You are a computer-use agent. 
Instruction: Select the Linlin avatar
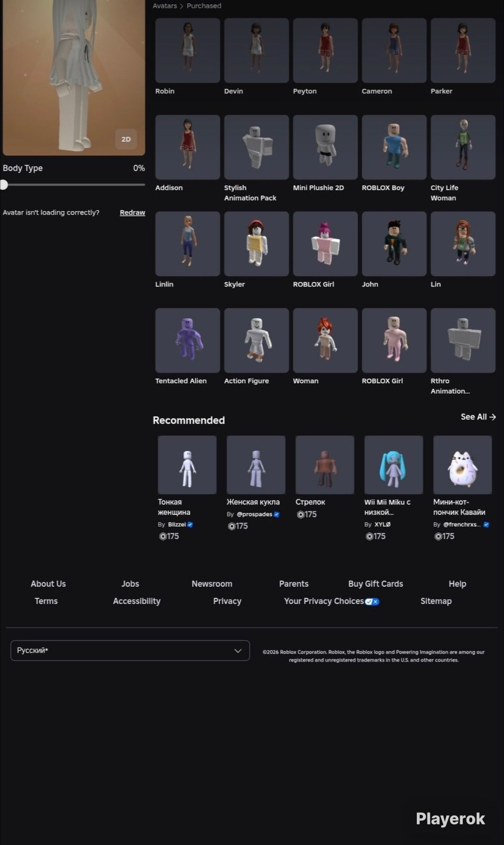[x=187, y=244]
